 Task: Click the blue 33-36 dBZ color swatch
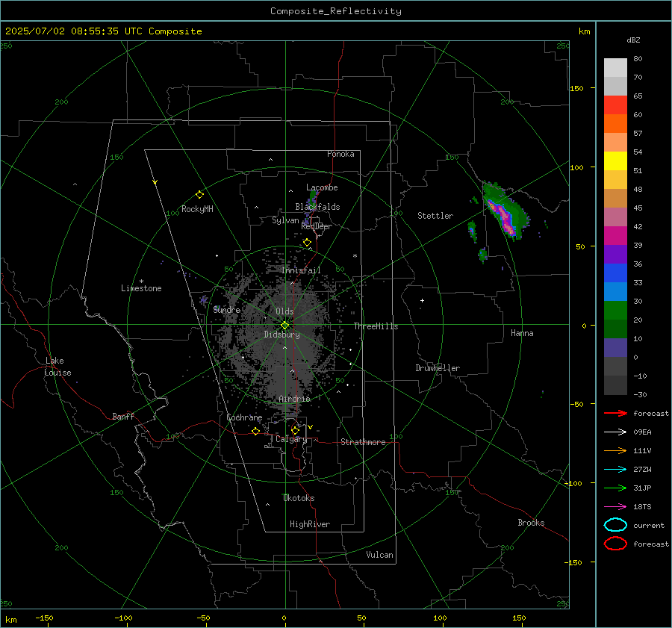point(615,273)
